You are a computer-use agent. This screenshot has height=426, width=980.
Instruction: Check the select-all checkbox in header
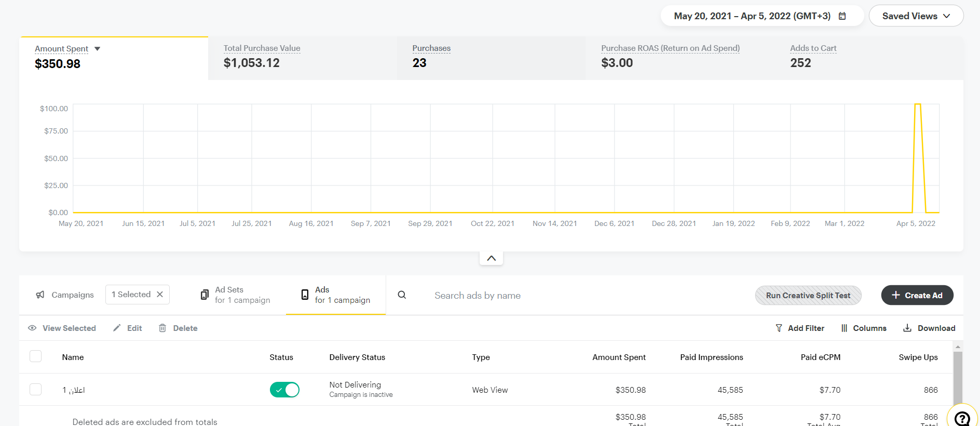pyautogui.click(x=36, y=356)
